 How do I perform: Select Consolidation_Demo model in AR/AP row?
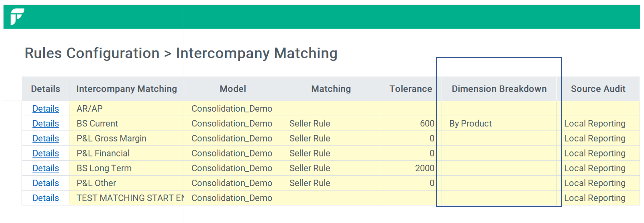pyautogui.click(x=233, y=109)
